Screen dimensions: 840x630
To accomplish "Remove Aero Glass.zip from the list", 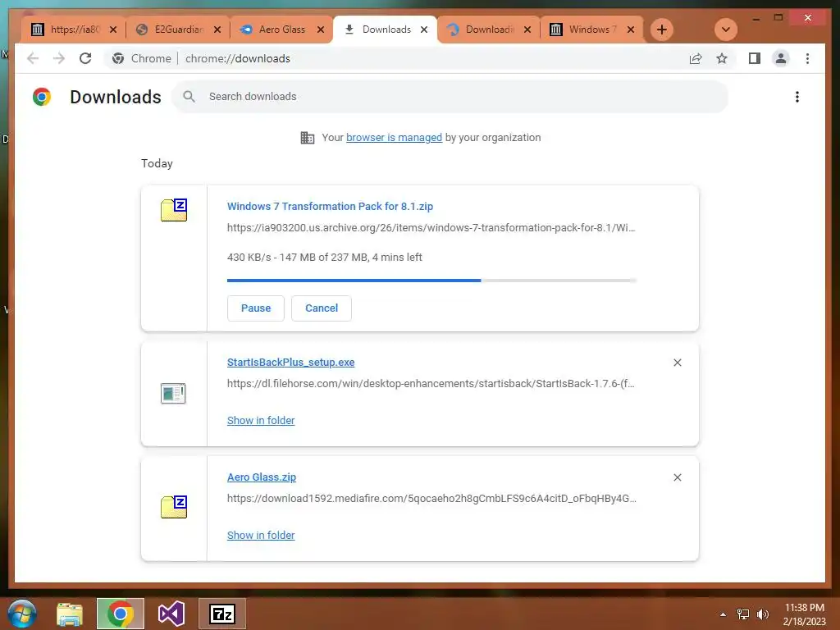I will coord(677,477).
